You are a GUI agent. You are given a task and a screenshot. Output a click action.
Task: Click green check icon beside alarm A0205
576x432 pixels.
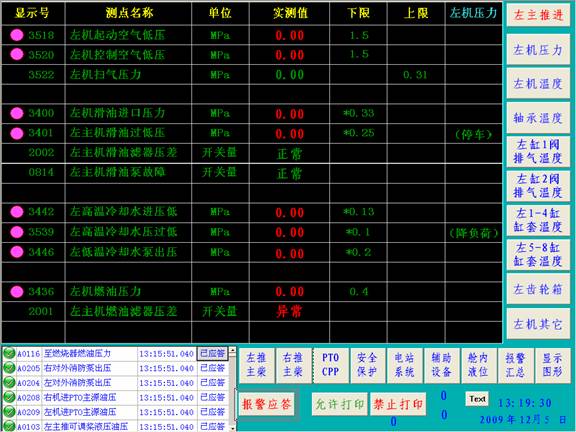point(9,368)
